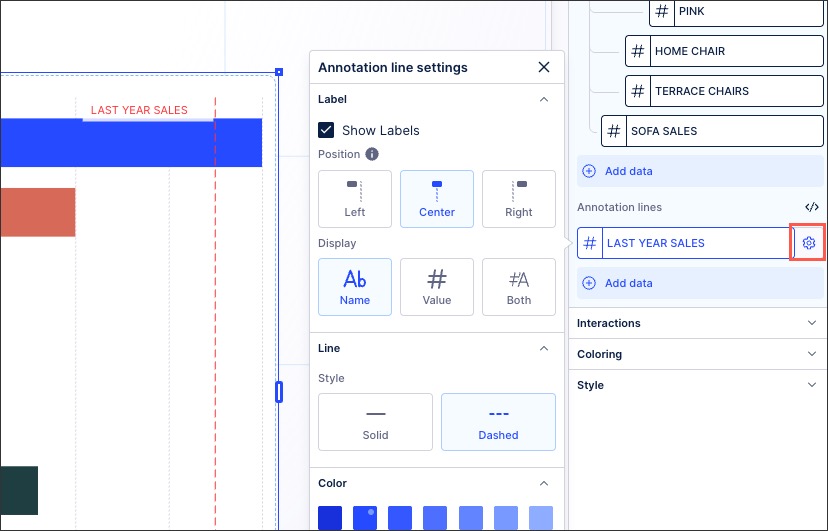Image resolution: width=828 pixels, height=531 pixels.
Task: Pick the first darkest blue color swatch
Action: [330, 518]
